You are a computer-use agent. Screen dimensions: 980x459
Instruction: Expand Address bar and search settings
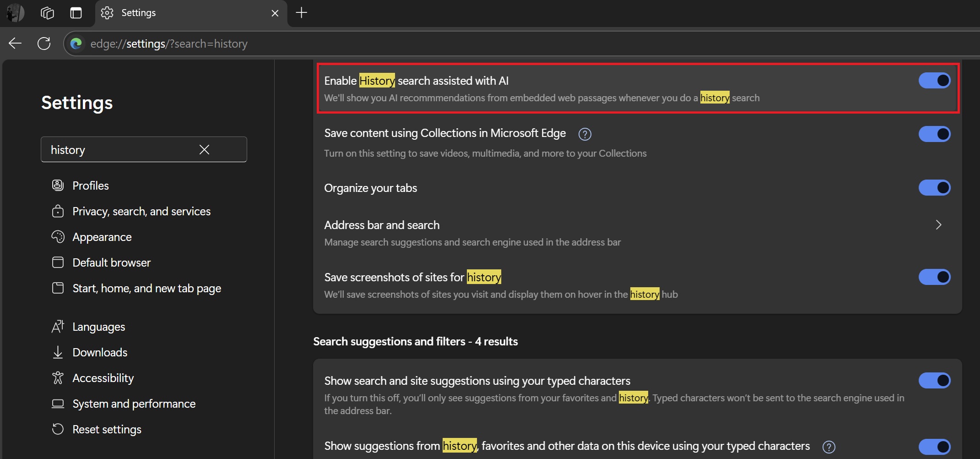[x=938, y=225]
